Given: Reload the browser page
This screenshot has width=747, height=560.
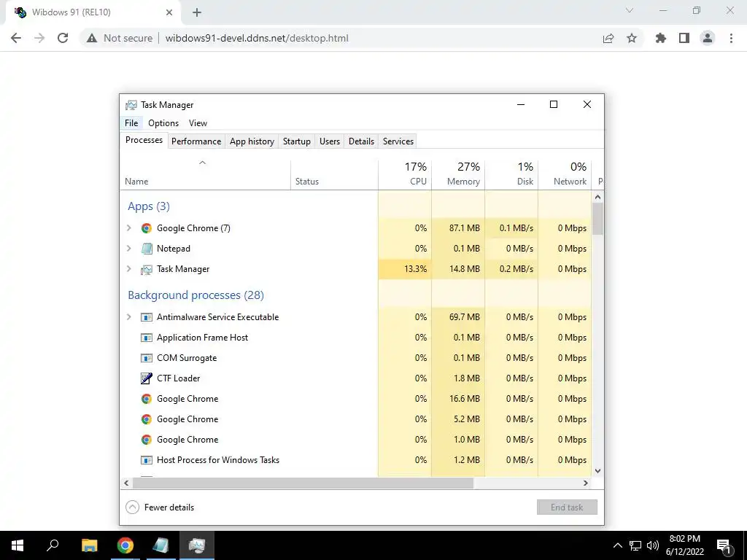Looking at the screenshot, I should 63,38.
